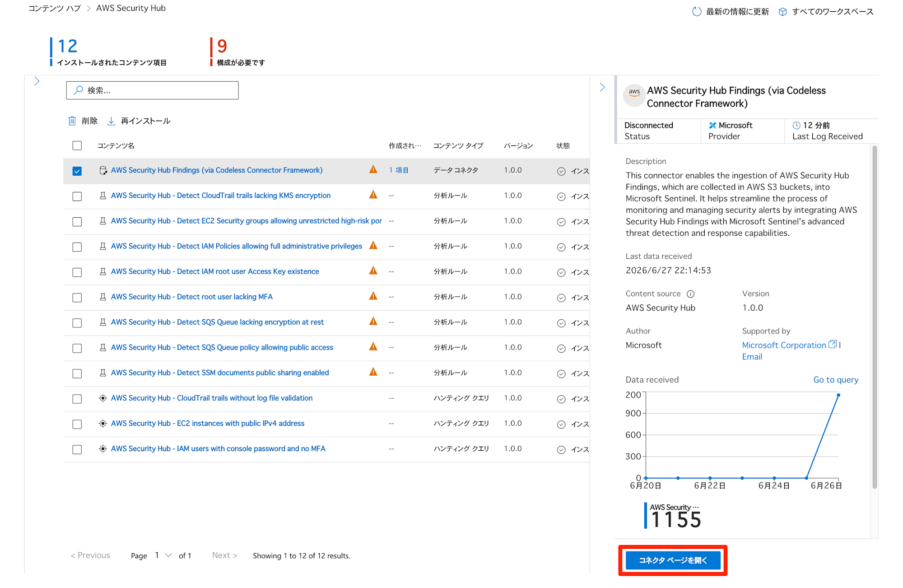Click すべてのワークスペース button

tap(826, 12)
